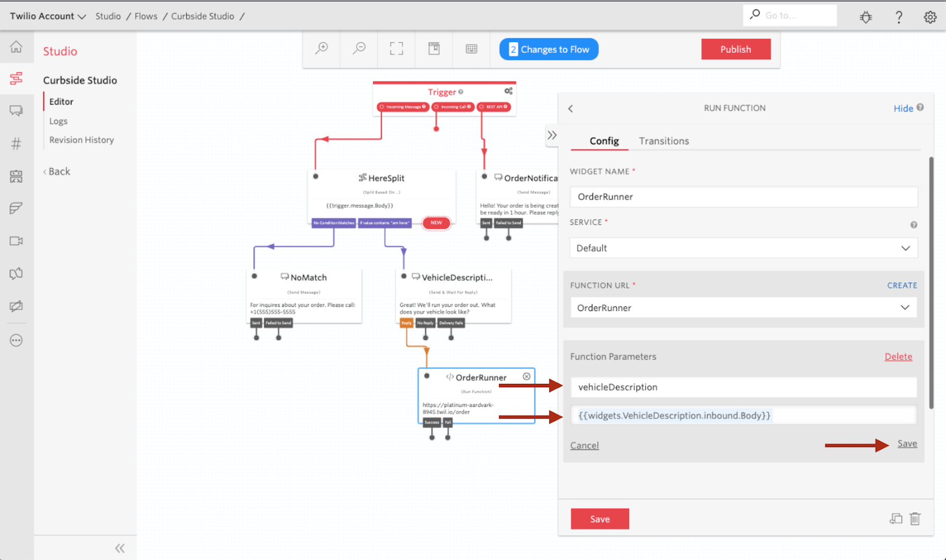Screen dimensions: 946x560
Task: Click the Reply transition on VehicleDescription
Action: [406, 323]
